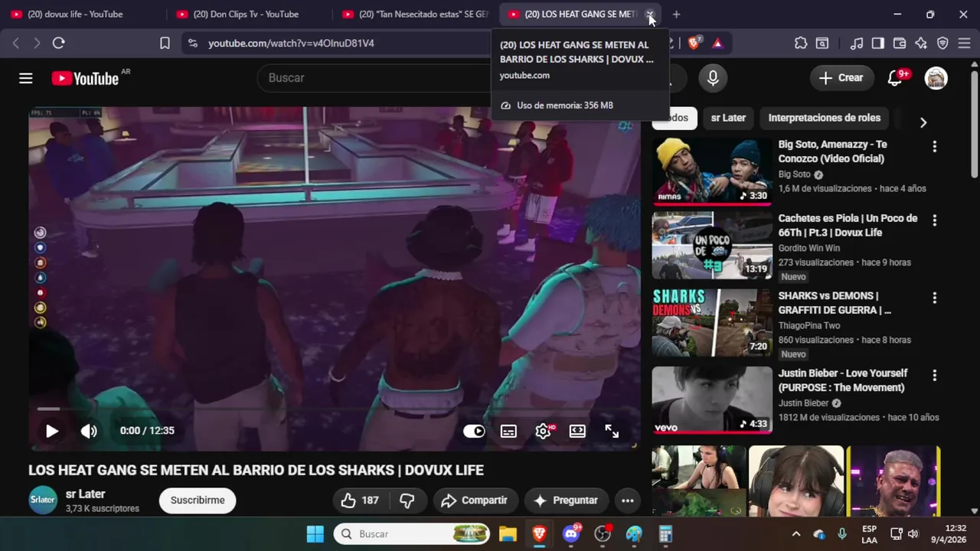
Task: Open Leo AI sparkle icon
Action: click(921, 44)
